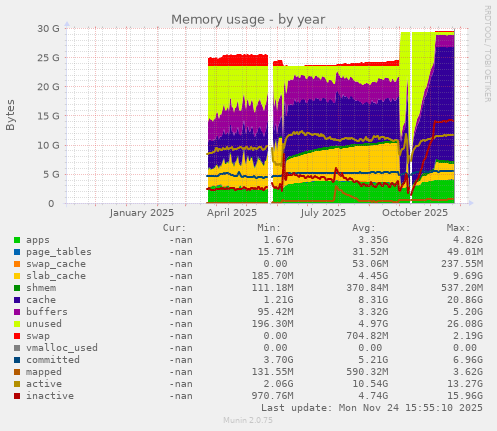Click the 'cache' legend label
497x431 pixels.
(41, 300)
